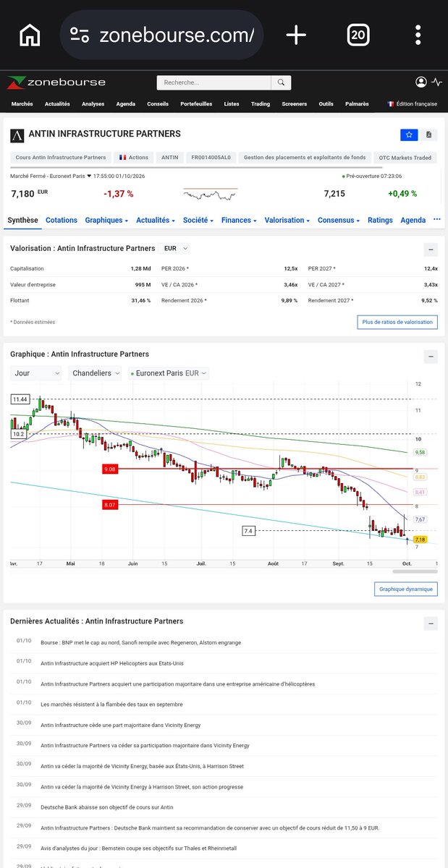Tap the browser home icon
This screenshot has width=448, height=868.
pyautogui.click(x=30, y=35)
